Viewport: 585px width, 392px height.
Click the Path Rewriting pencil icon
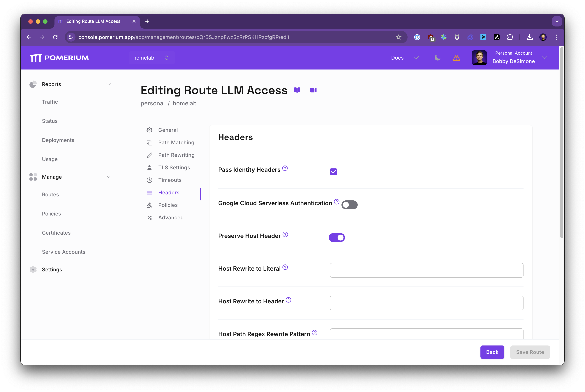[149, 155]
